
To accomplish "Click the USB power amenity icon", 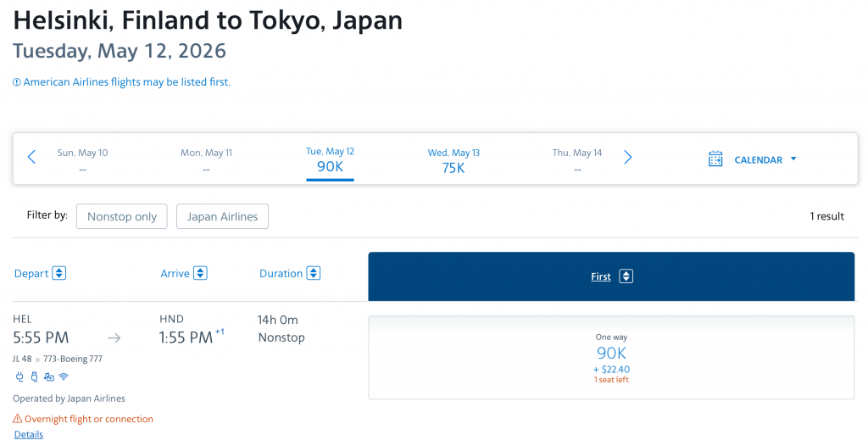I will [34, 376].
